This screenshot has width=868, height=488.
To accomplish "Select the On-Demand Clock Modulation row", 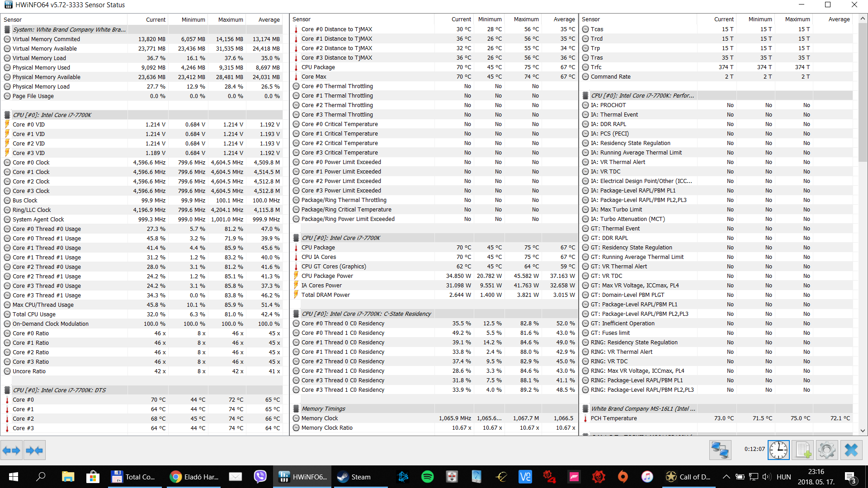I will 142,324.
